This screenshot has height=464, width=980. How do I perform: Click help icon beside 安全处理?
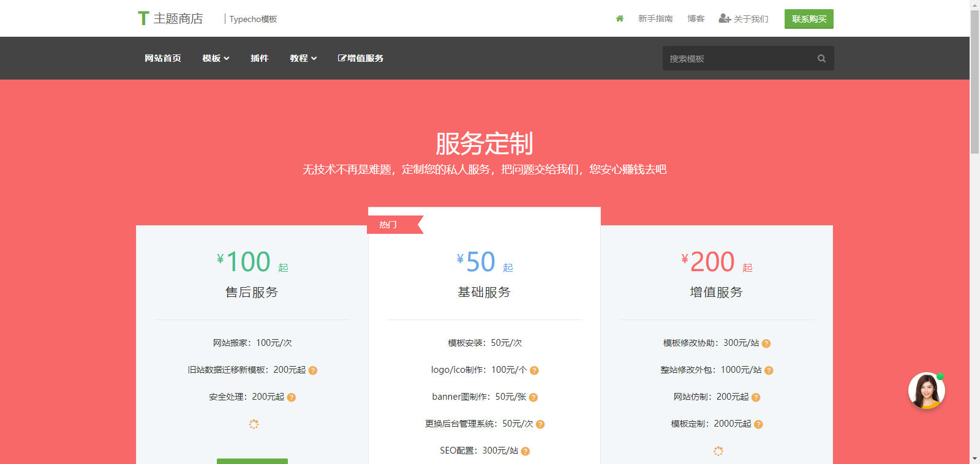click(x=292, y=397)
